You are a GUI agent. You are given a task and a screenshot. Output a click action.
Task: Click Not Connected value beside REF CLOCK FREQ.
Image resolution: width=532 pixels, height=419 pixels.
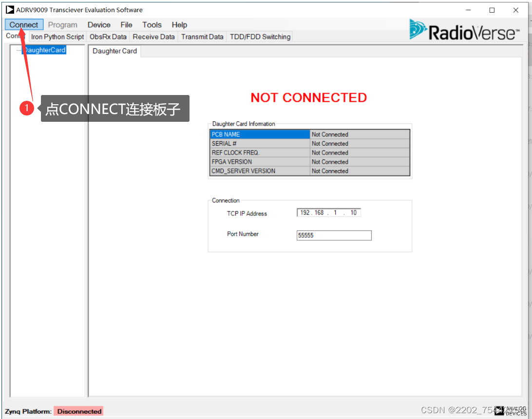360,152
